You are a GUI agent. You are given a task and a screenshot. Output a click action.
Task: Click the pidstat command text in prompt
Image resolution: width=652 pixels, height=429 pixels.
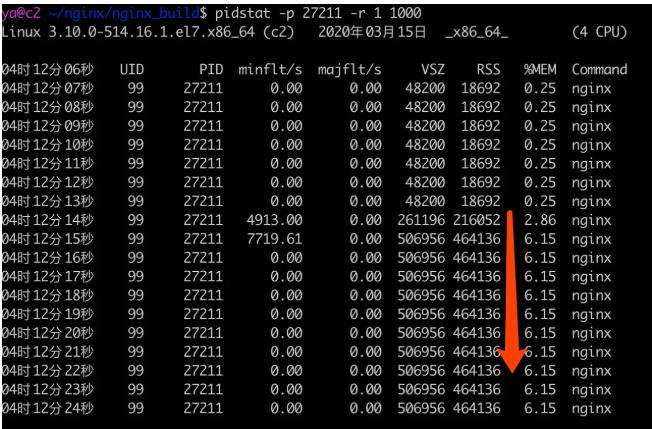[318, 14]
